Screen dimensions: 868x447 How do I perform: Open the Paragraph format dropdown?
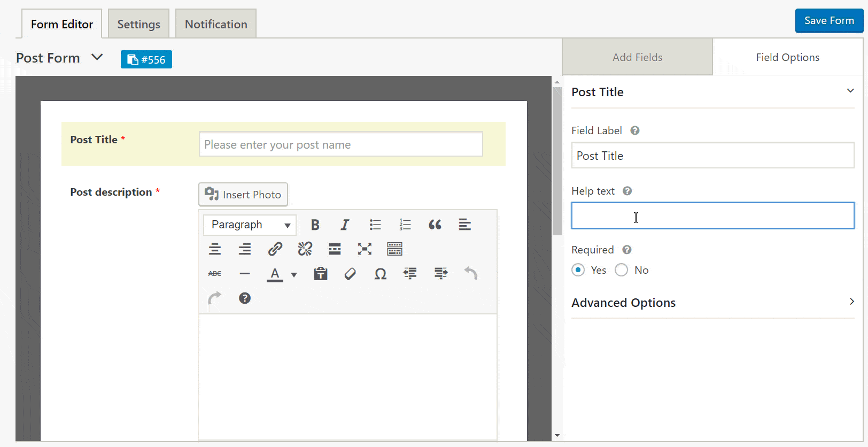(250, 225)
